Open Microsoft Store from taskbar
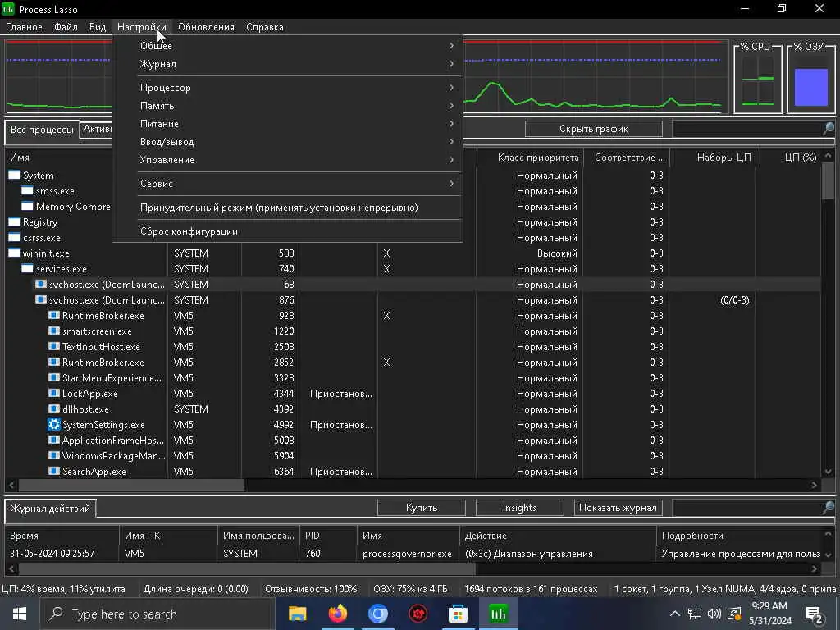This screenshot has width=840, height=630. [458, 614]
